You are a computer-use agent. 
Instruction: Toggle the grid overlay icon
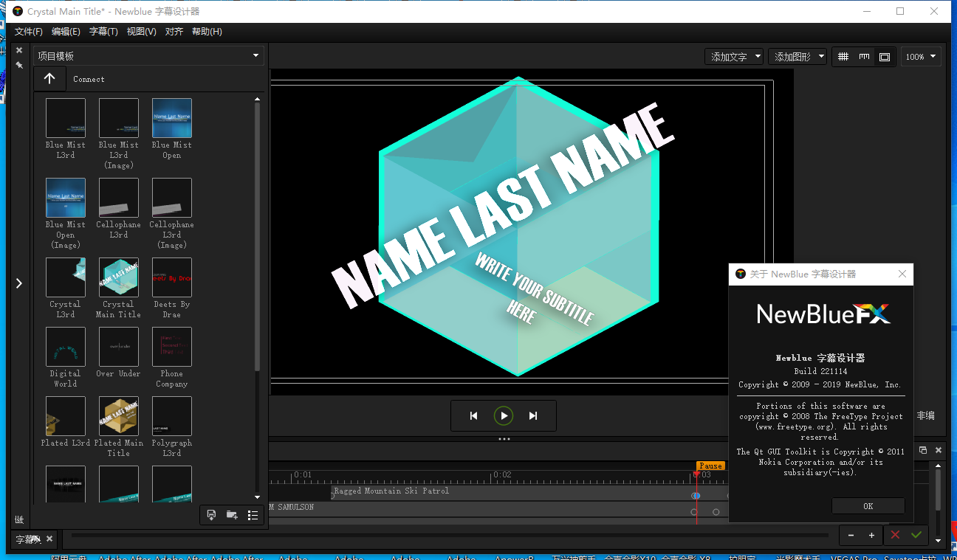(x=843, y=57)
